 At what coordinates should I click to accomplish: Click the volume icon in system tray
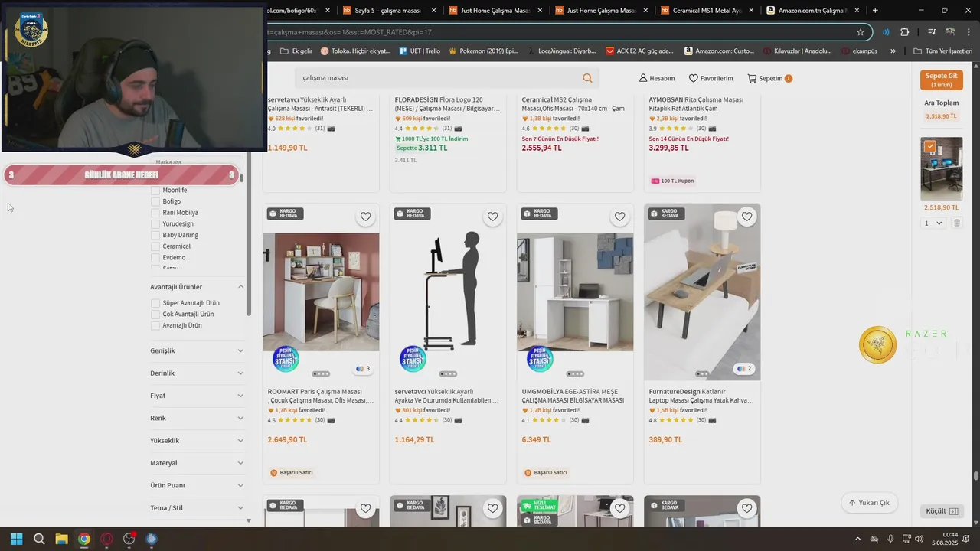919,539
